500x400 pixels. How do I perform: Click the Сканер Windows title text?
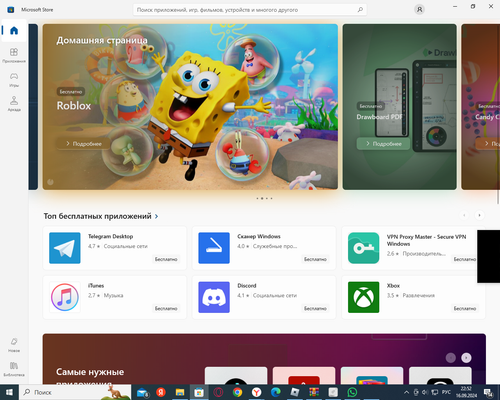click(x=259, y=236)
